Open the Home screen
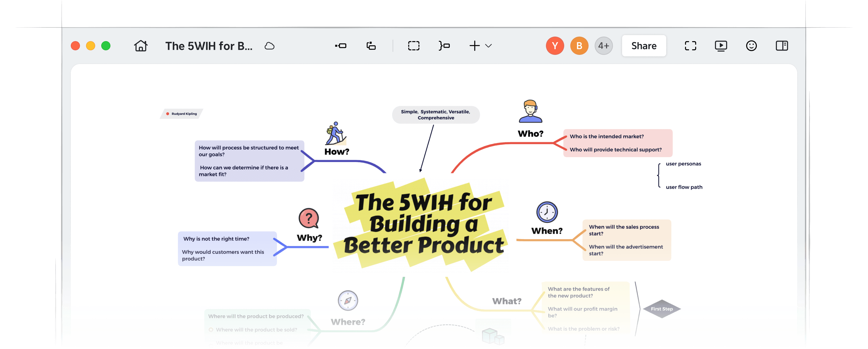 (x=141, y=45)
